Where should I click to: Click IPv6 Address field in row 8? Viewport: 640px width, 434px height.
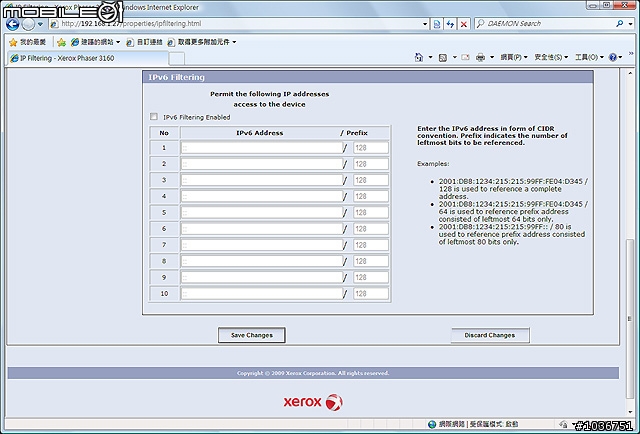click(x=262, y=261)
